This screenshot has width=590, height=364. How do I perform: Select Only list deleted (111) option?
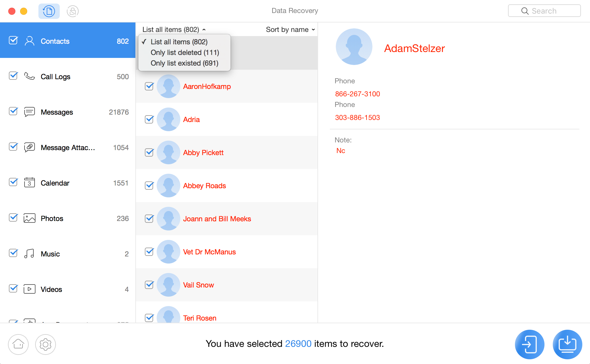point(184,52)
